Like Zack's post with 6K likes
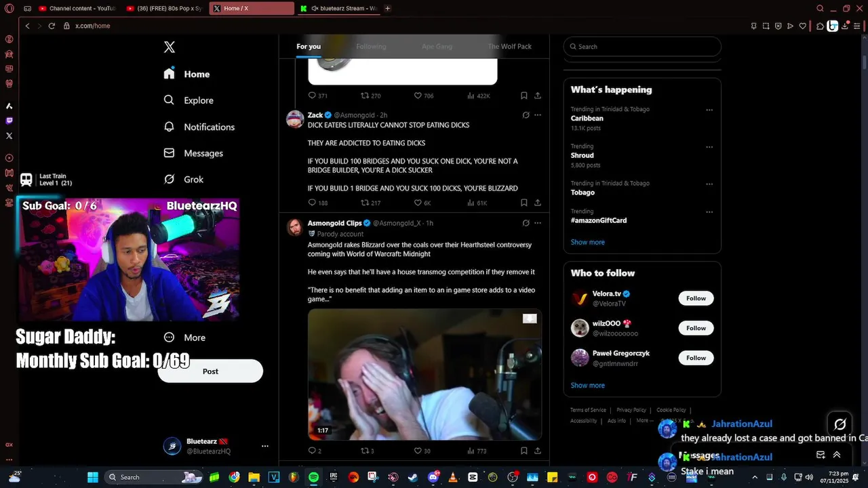 click(x=422, y=203)
